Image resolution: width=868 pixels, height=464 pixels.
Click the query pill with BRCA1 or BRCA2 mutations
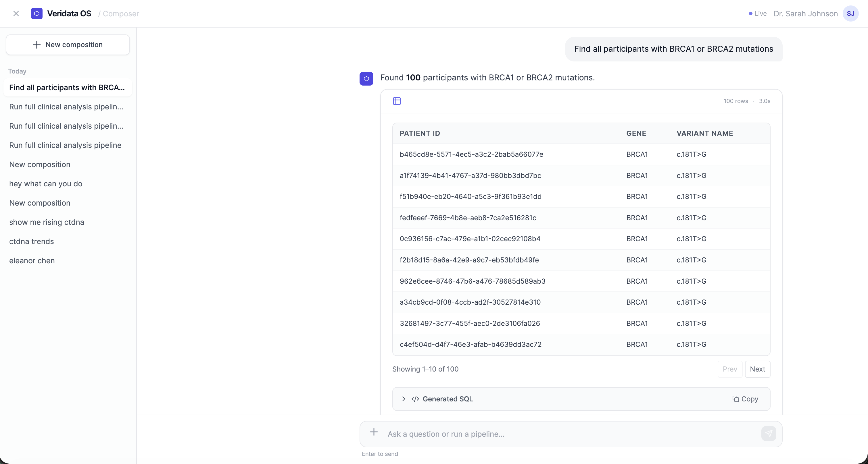[674, 49]
